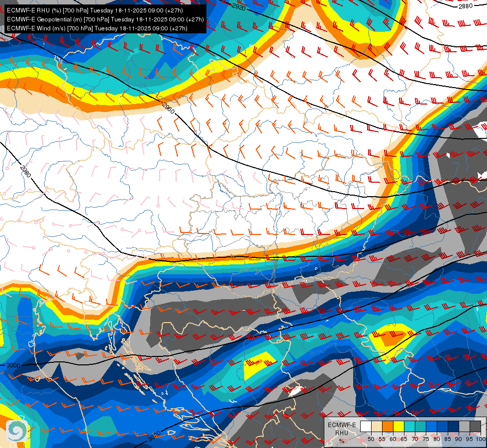
Task: Click the 2920 contour label
Action: tap(239, 6)
